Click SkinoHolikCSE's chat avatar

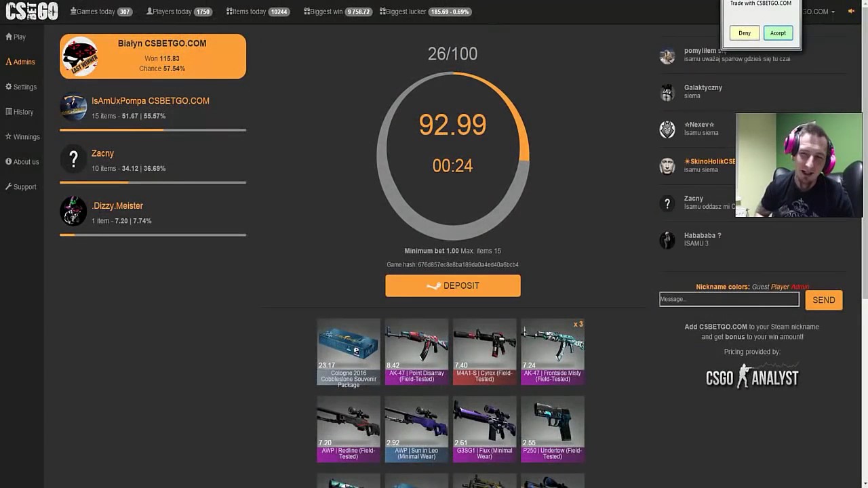click(667, 166)
